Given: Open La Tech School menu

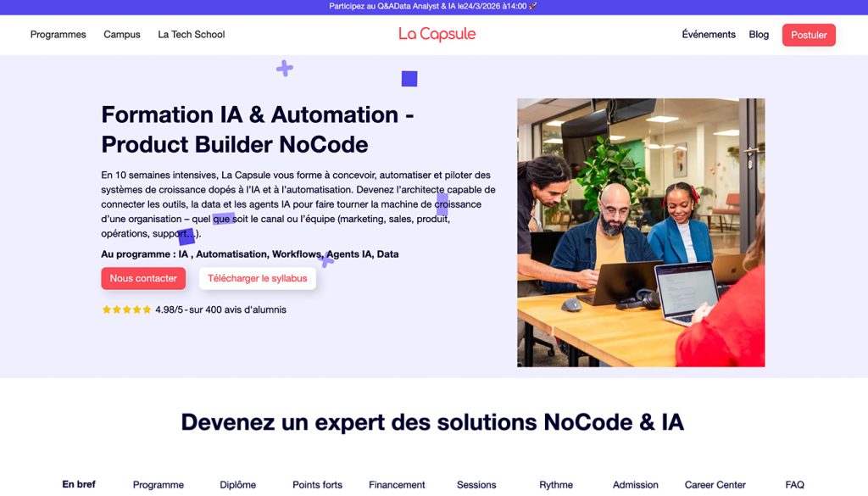Looking at the screenshot, I should [191, 34].
